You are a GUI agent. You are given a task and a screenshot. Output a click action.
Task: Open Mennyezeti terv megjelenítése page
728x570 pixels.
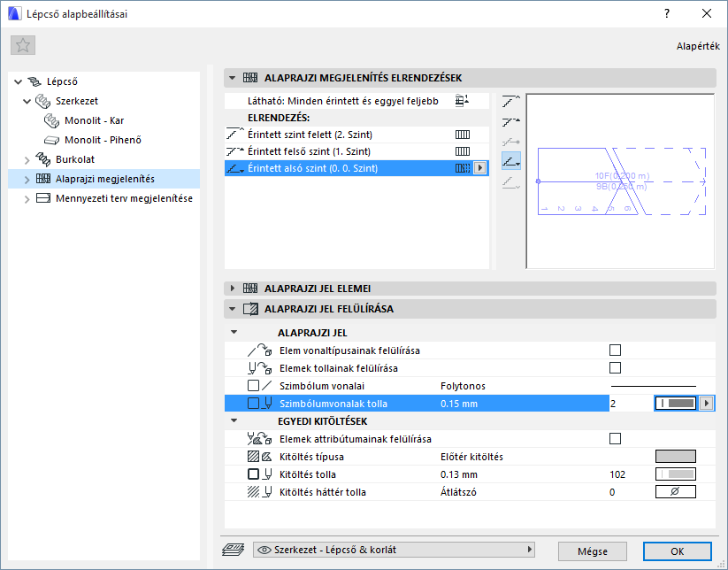124,198
